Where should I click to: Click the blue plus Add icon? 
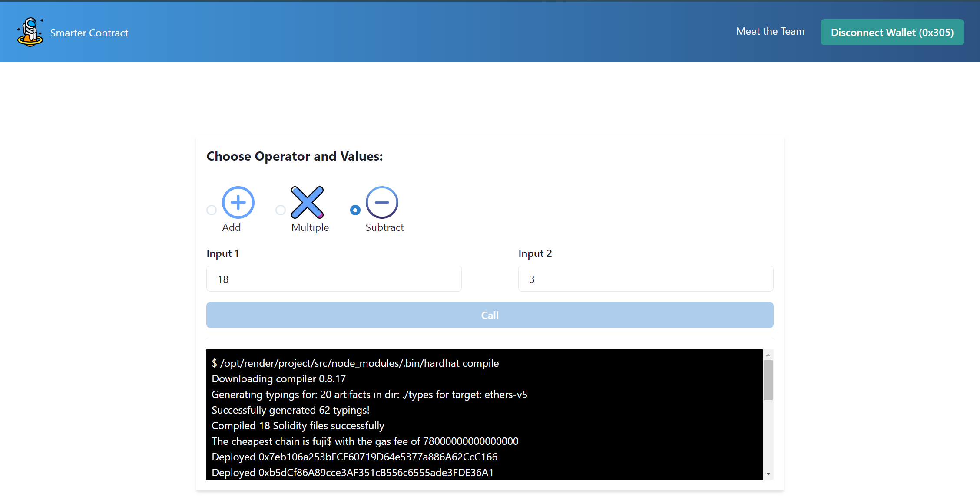(x=238, y=202)
